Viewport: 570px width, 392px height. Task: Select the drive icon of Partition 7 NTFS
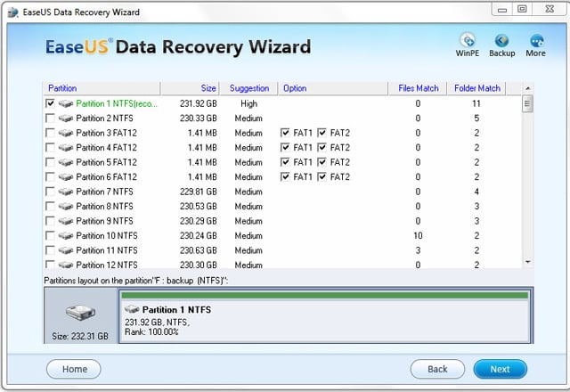pyautogui.click(x=66, y=192)
